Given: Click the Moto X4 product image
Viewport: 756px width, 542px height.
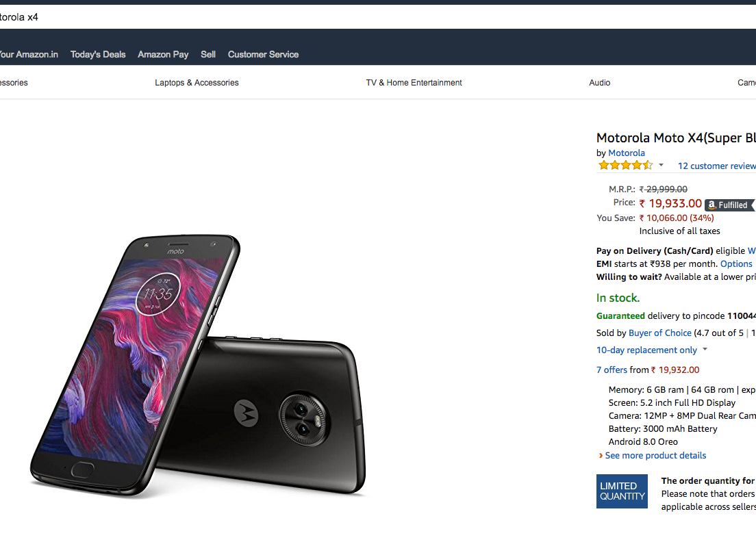Looking at the screenshot, I should (x=199, y=363).
